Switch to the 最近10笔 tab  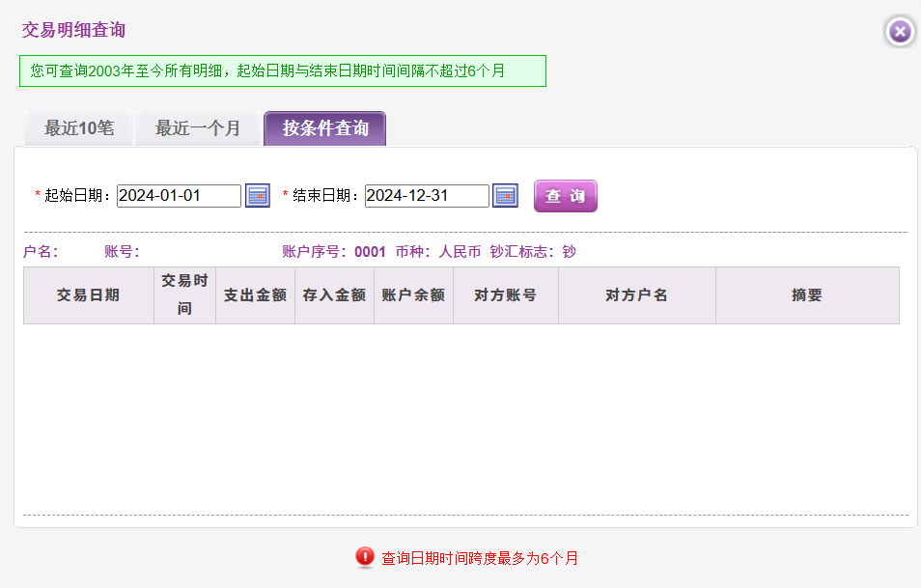tap(79, 128)
